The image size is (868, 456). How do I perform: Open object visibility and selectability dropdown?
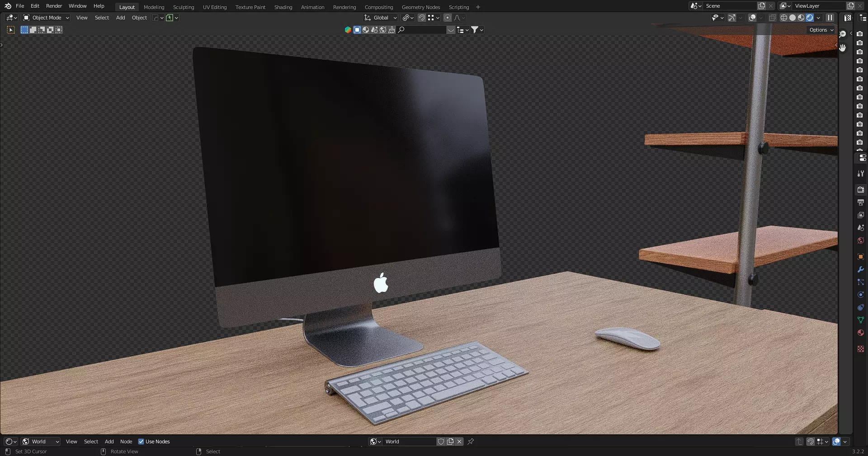click(x=717, y=18)
